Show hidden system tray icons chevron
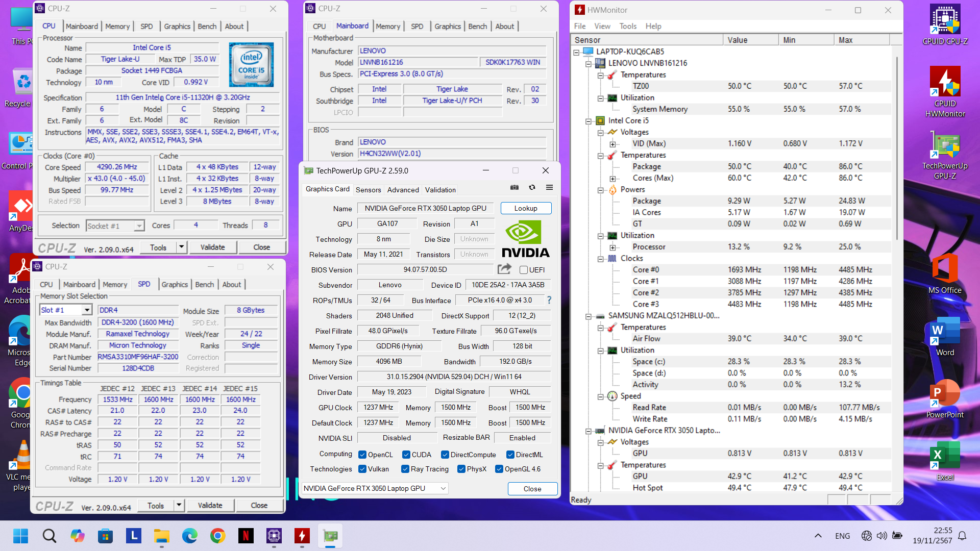Screen dimensions: 980x551 tap(818, 536)
